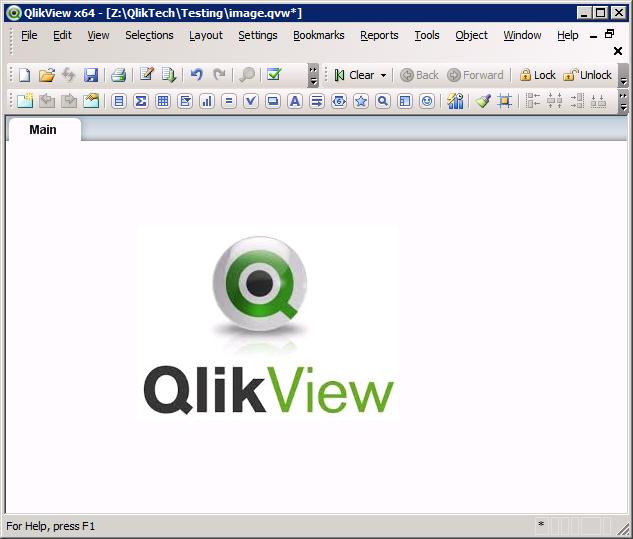Open the Reports menu

[x=379, y=36]
